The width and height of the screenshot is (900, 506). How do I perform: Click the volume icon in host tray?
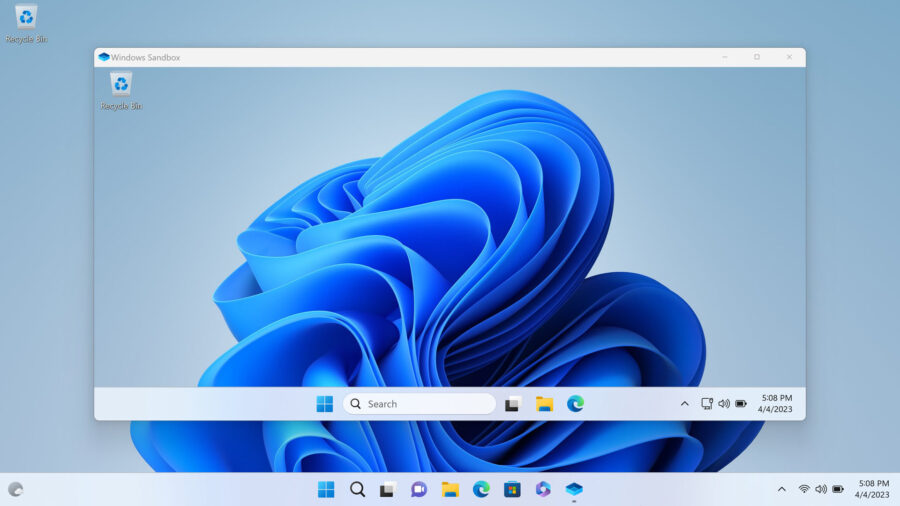[821, 489]
